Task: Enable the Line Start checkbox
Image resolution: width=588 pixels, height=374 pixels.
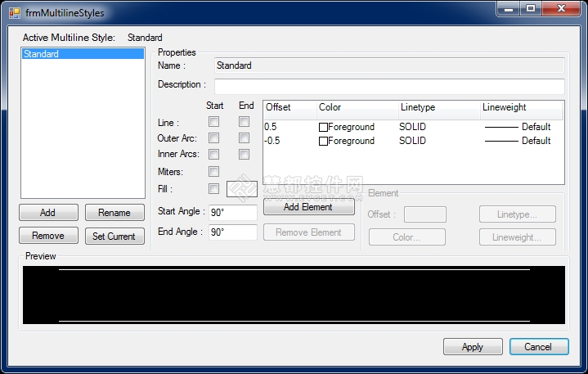Action: coord(213,122)
